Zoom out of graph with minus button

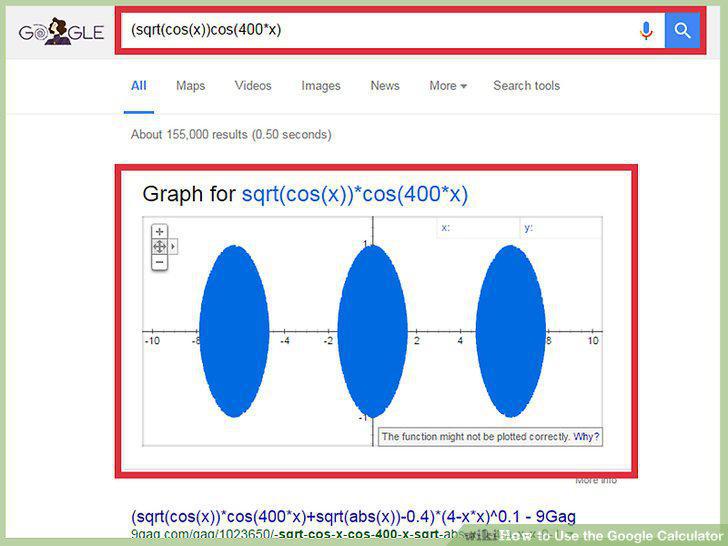click(x=159, y=262)
